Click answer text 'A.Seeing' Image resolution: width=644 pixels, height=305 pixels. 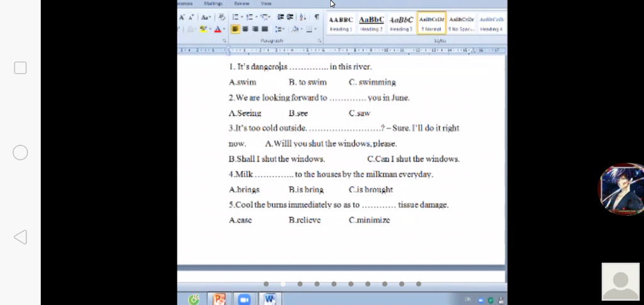coord(245,113)
